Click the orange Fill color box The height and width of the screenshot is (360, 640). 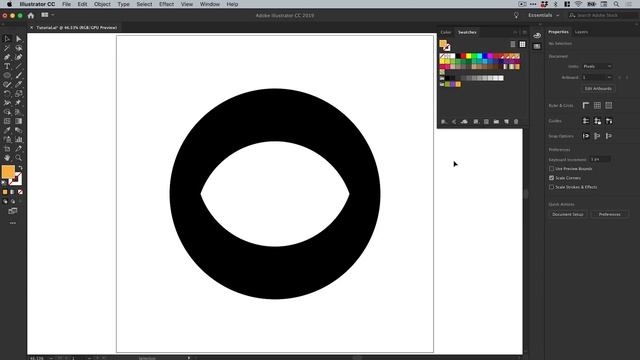8,171
